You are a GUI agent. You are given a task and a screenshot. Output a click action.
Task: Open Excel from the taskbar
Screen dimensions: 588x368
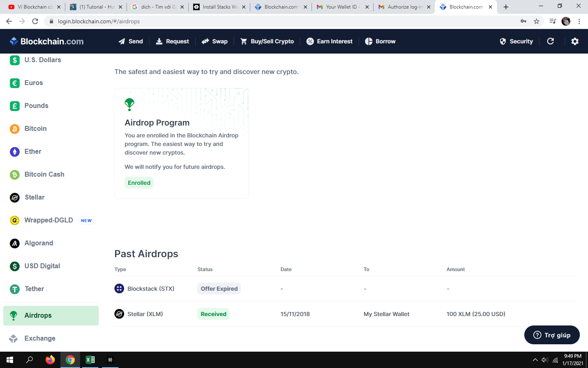(90, 360)
